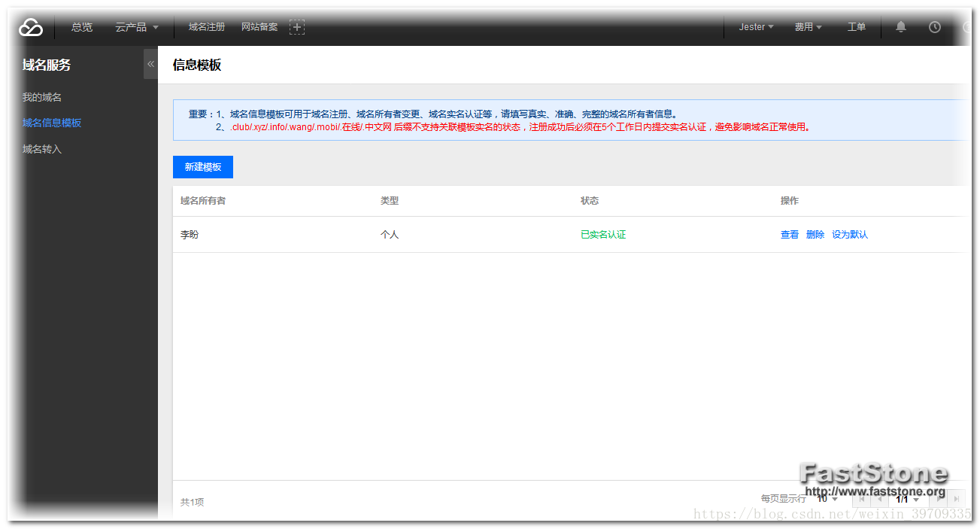Open the notifications bell icon

[901, 26]
